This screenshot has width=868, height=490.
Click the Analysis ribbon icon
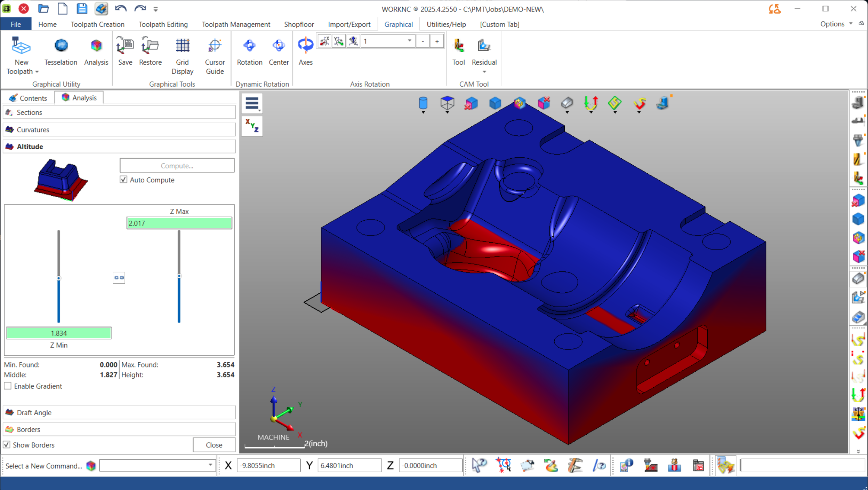[x=96, y=46]
